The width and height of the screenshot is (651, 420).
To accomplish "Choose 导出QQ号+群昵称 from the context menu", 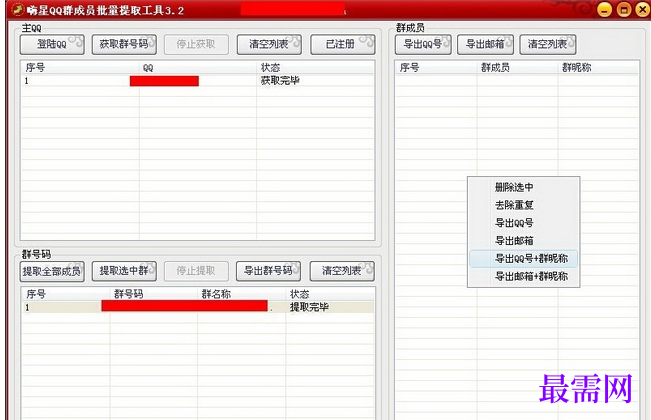I will click(x=523, y=259).
